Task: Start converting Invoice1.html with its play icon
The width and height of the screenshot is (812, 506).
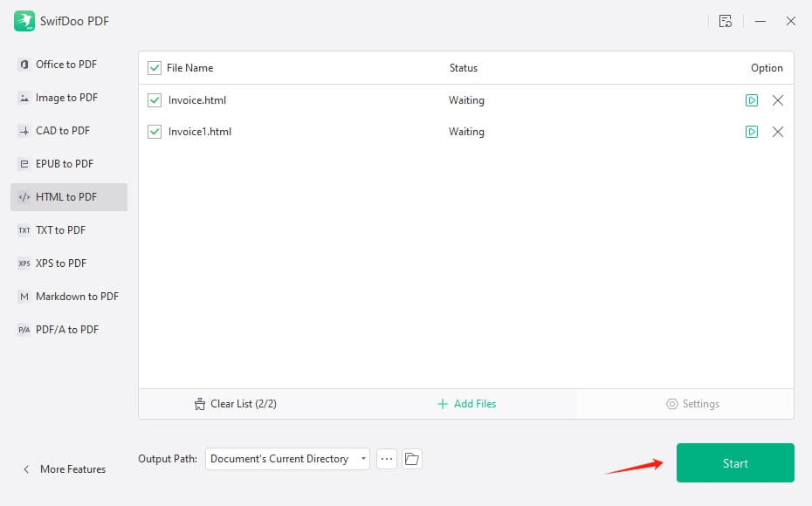Action: [x=752, y=132]
